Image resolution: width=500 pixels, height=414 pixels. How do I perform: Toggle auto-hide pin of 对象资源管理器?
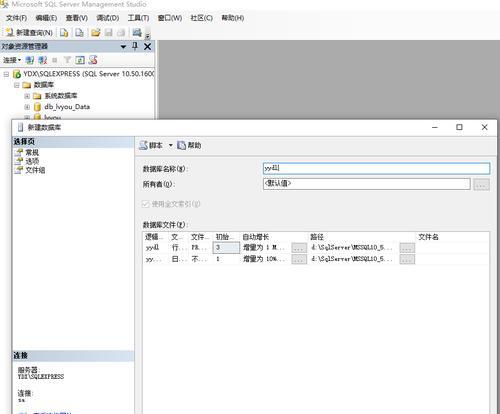(135, 46)
